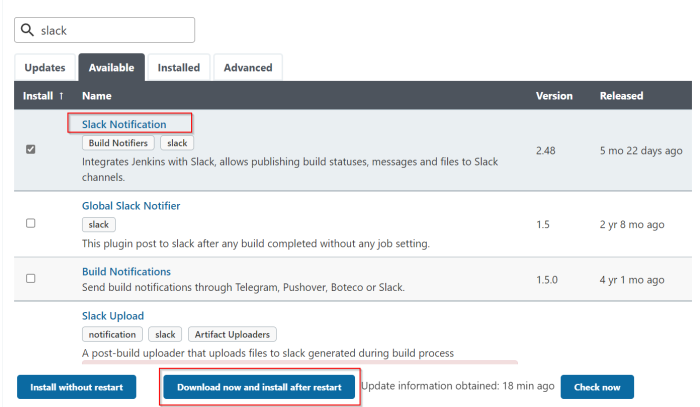700x407 pixels.
Task: Click Download now and install after restart
Action: (259, 387)
